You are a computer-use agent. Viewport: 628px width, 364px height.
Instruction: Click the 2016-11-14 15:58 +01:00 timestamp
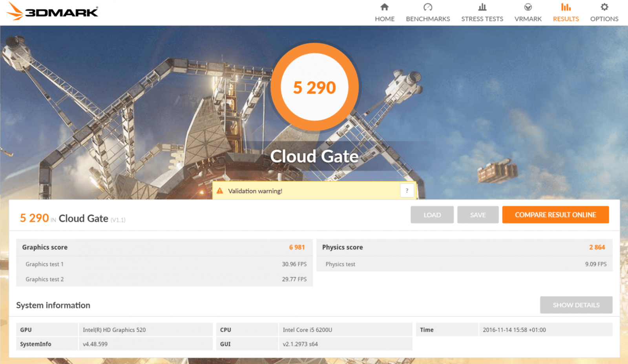click(514, 330)
